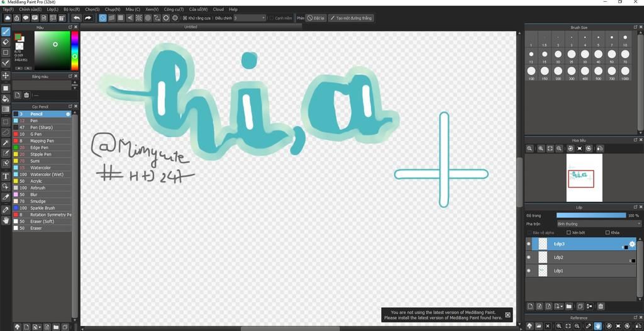Select the Gradient tool
This screenshot has height=331, width=644.
click(6, 109)
